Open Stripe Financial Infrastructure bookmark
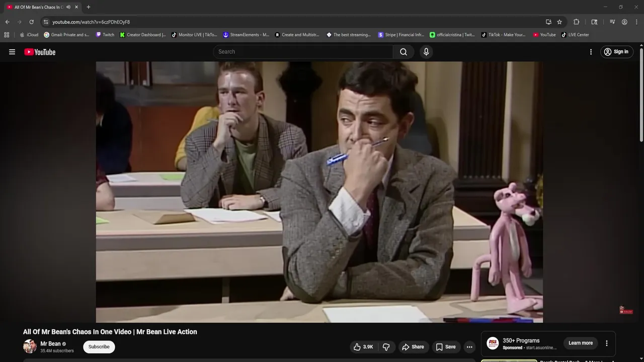 tap(401, 35)
